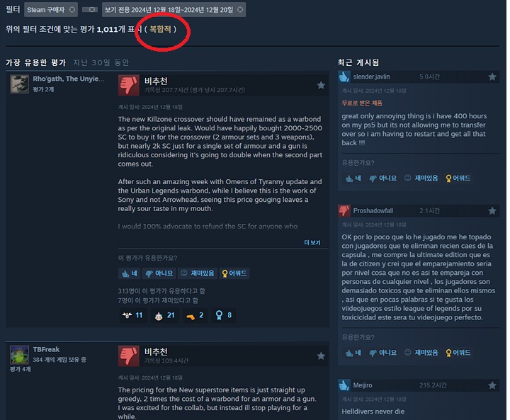Image resolution: width=510 pixels, height=420 pixels.
Task: Expand Rho'gath's review with '더 보기'
Action: (312, 242)
